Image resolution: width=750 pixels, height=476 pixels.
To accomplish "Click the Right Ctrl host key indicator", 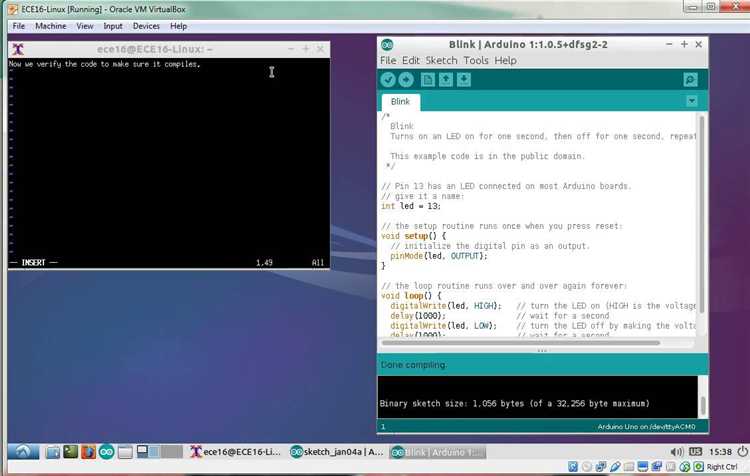I will (722, 467).
